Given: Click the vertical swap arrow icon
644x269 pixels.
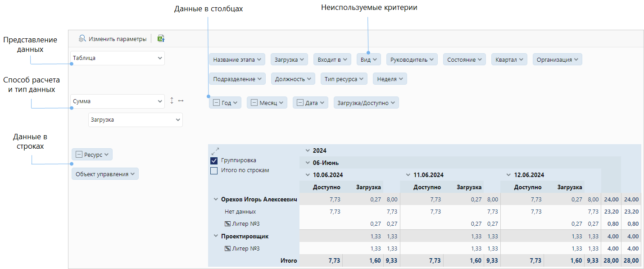Looking at the screenshot, I should point(172,101).
